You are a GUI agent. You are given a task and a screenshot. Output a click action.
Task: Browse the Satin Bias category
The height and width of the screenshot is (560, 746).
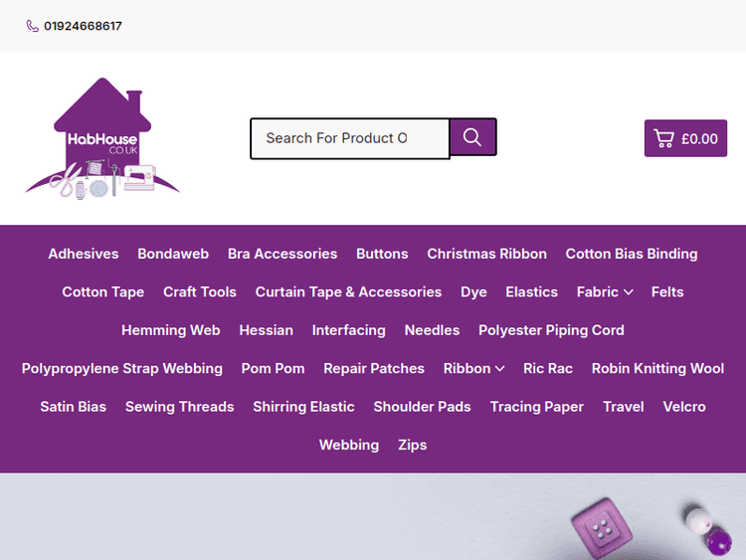pos(74,406)
